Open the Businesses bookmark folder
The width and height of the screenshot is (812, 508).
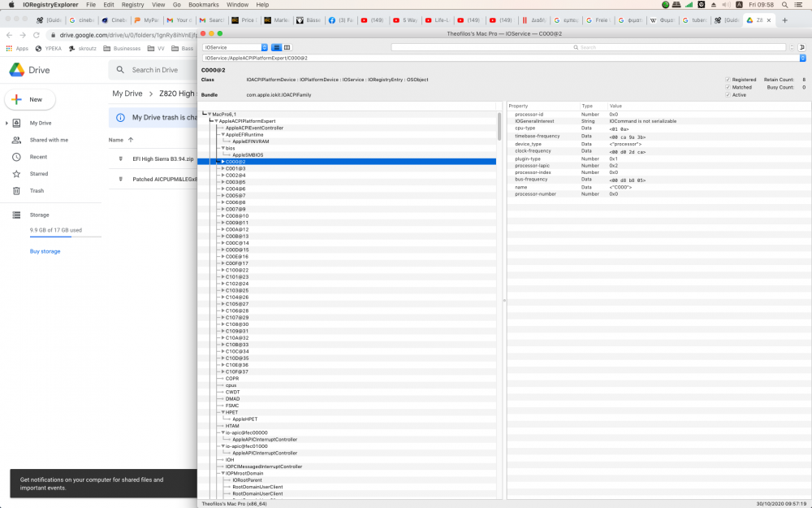pyautogui.click(x=123, y=48)
